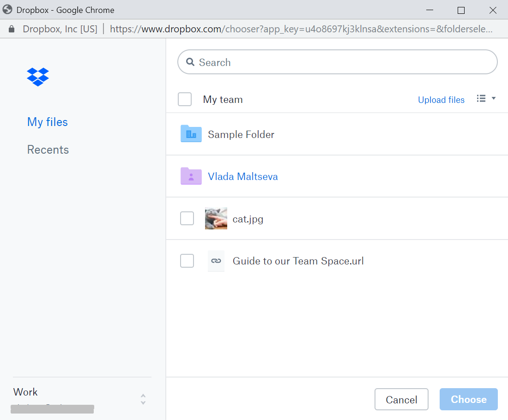508x420 pixels.
Task: Switch to My files section
Action: click(x=48, y=122)
